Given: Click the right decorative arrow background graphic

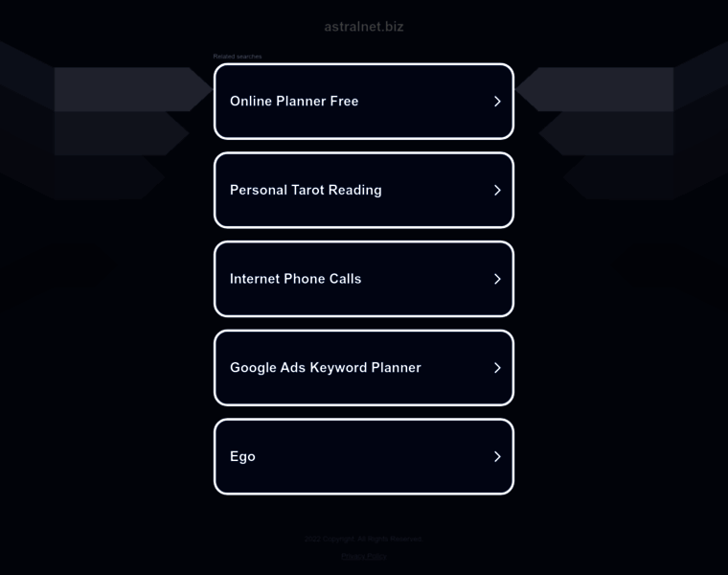Looking at the screenshot, I should pyautogui.click(x=622, y=121).
